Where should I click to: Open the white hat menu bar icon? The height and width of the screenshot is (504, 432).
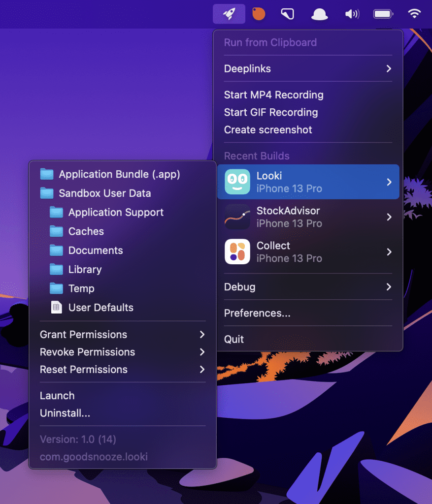[x=319, y=14]
